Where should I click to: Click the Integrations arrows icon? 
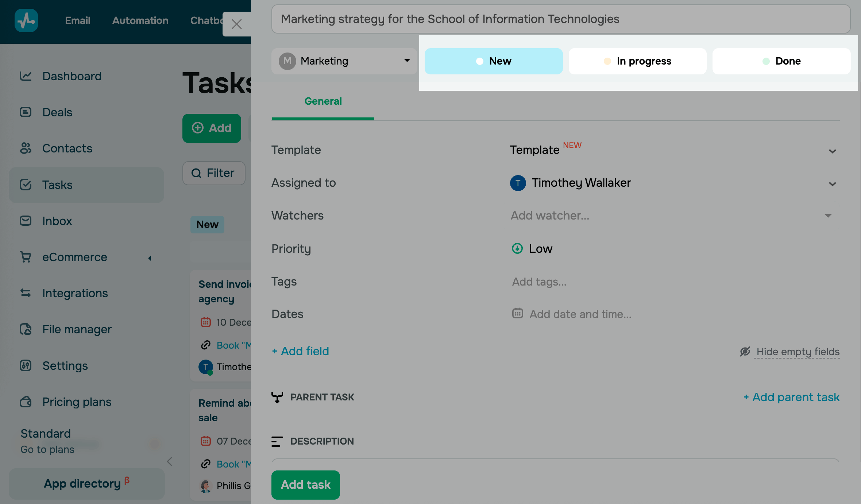26,293
